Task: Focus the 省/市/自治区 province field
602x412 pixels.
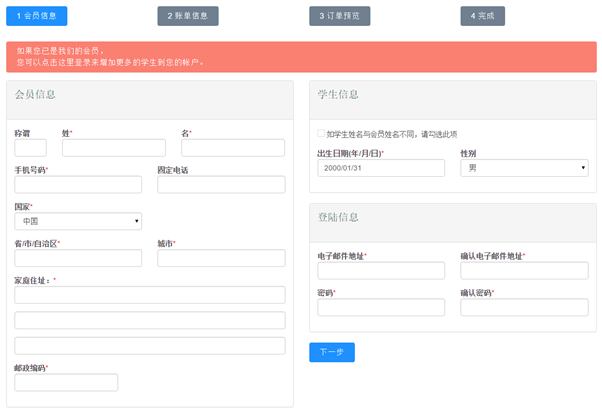Action: coord(78,258)
